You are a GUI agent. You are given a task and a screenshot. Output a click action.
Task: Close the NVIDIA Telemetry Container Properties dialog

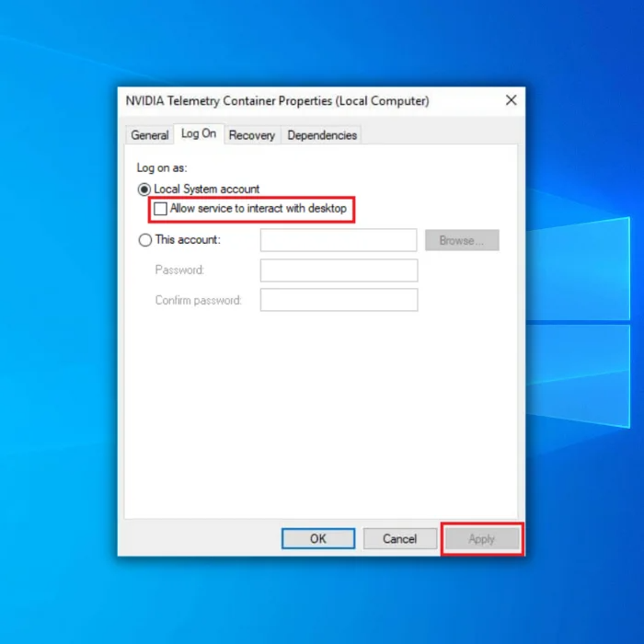[x=511, y=100]
